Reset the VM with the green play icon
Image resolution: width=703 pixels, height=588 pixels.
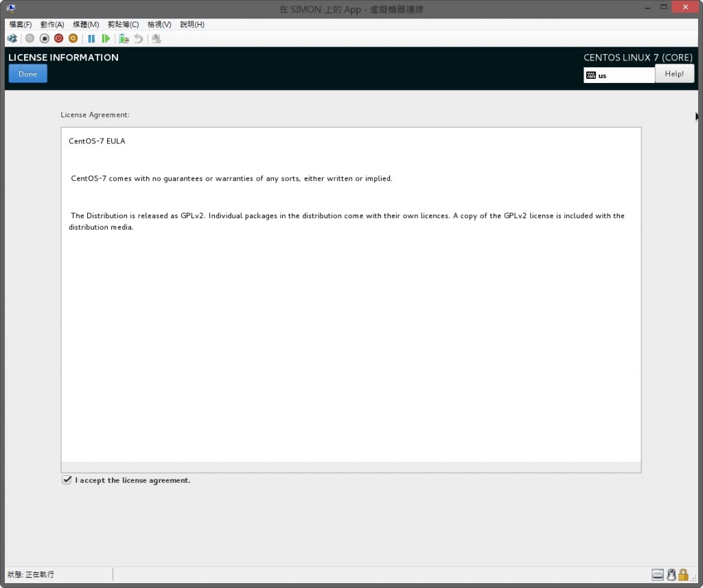click(x=106, y=38)
